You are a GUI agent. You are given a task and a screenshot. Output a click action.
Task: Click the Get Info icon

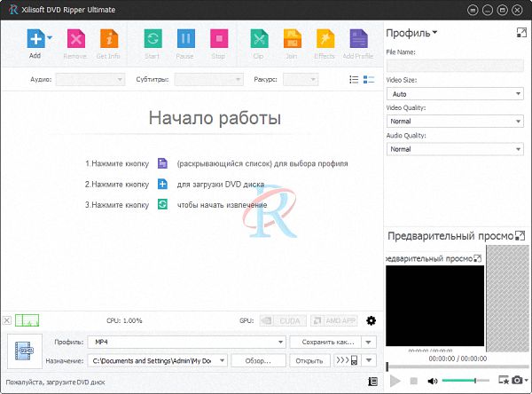pyautogui.click(x=108, y=41)
